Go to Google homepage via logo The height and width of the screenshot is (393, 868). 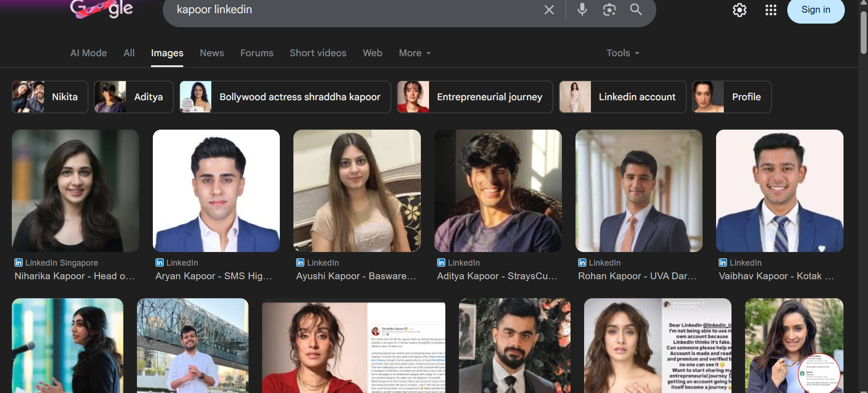pos(102,9)
